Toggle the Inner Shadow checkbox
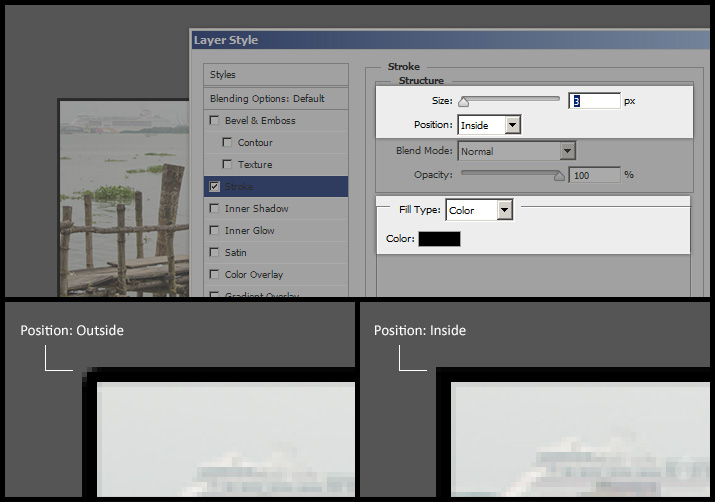The height and width of the screenshot is (502, 715). (x=214, y=209)
